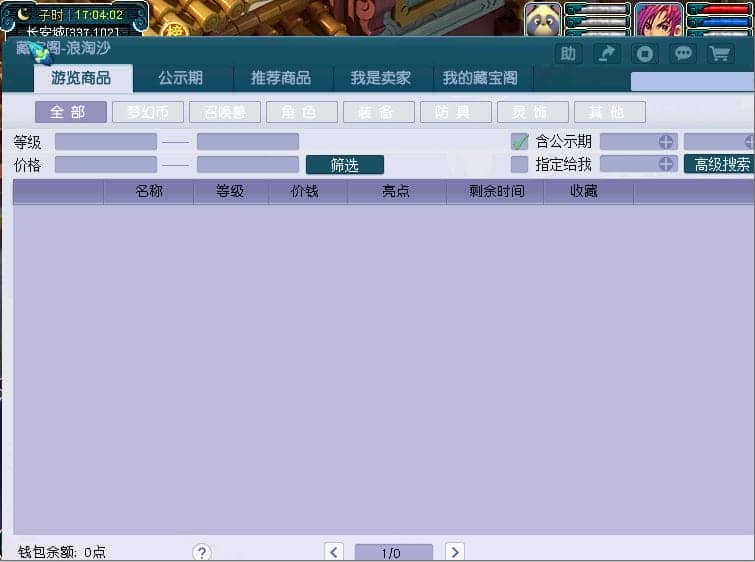
Task: Click the minimum 等级 input field
Action: click(x=106, y=142)
